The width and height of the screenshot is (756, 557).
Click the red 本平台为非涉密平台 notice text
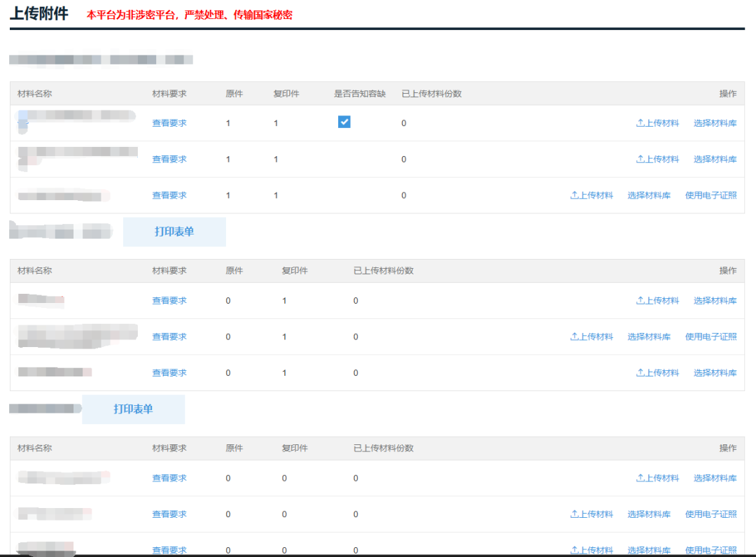tap(190, 15)
